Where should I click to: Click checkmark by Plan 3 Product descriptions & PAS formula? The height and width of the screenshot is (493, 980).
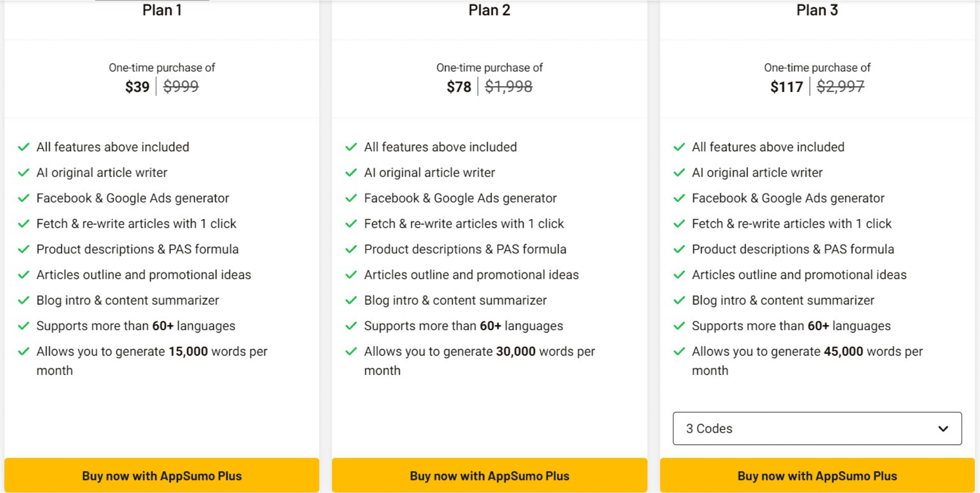click(x=679, y=249)
